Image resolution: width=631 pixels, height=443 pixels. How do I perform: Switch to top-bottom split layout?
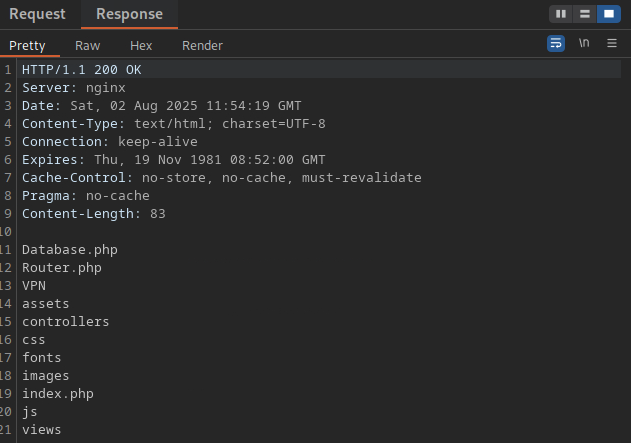point(584,14)
